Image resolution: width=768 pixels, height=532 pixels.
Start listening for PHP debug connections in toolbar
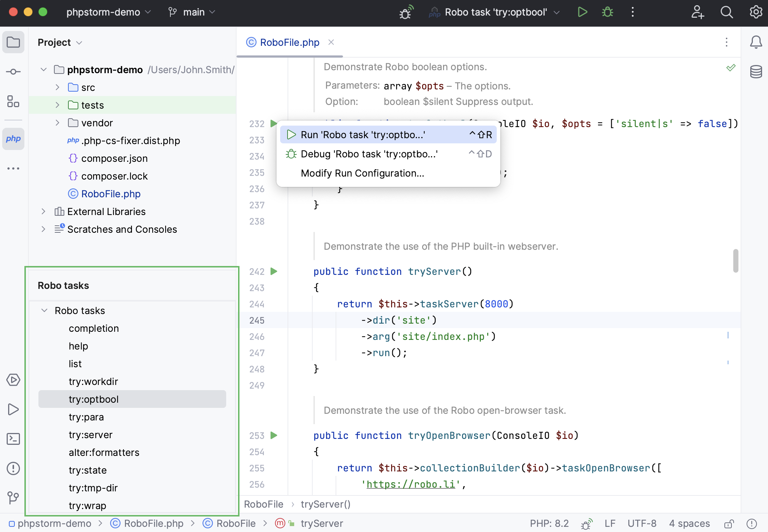(406, 12)
